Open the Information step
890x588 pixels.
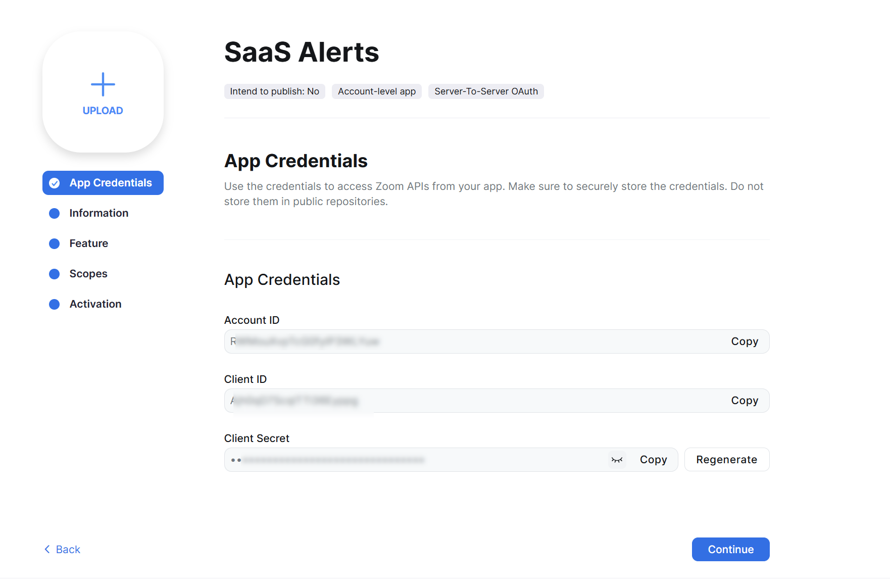point(99,213)
